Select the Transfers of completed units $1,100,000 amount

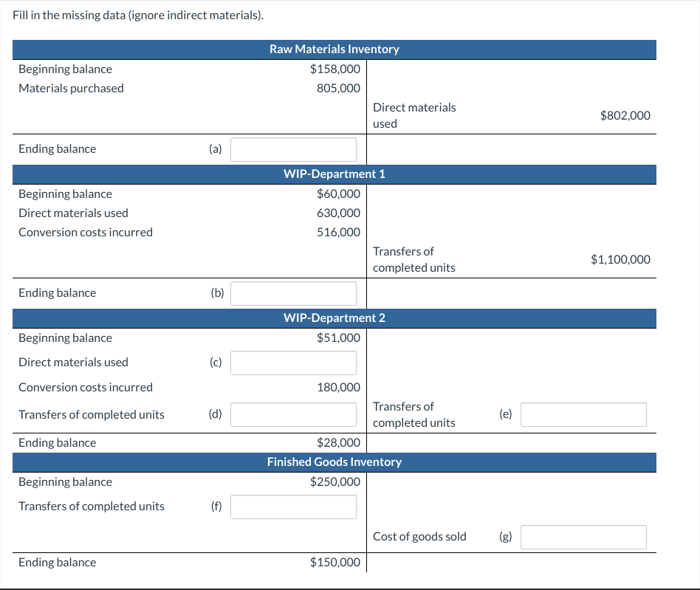pyautogui.click(x=620, y=259)
